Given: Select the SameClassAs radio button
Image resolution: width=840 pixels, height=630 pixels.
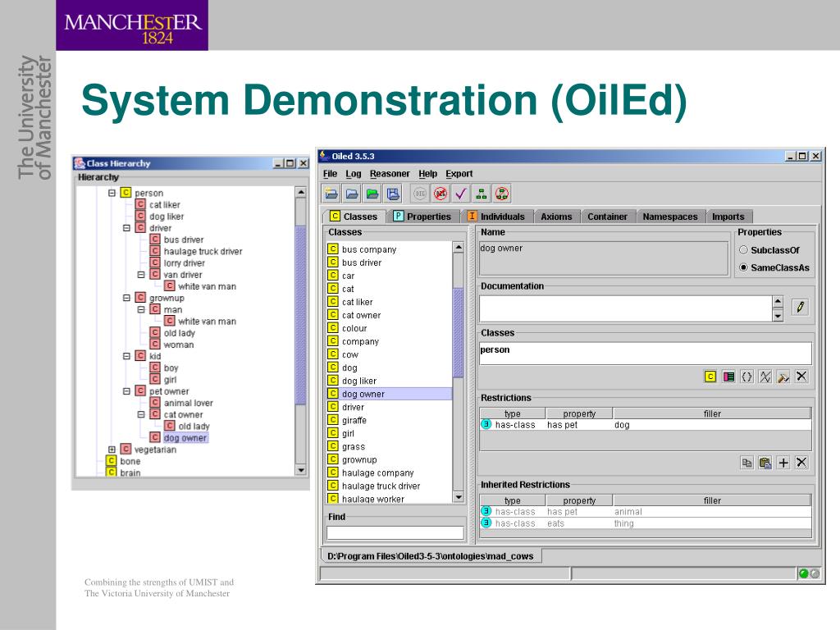Looking at the screenshot, I should coord(743,267).
